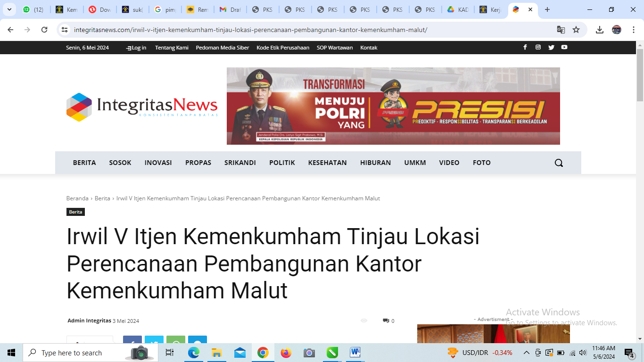
Task: Open Microsoft Word from the taskbar
Action: [x=355, y=353]
